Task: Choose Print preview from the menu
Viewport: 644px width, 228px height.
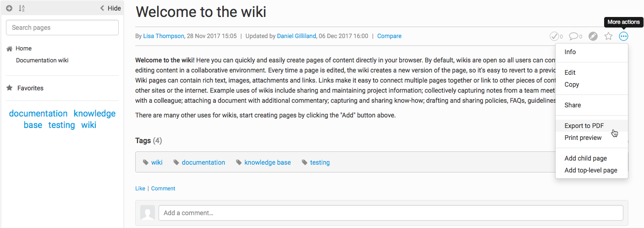Action: pos(583,138)
